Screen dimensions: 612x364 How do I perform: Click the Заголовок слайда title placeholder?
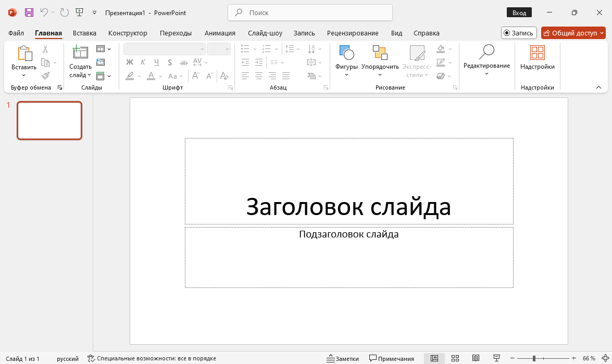pyautogui.click(x=349, y=181)
